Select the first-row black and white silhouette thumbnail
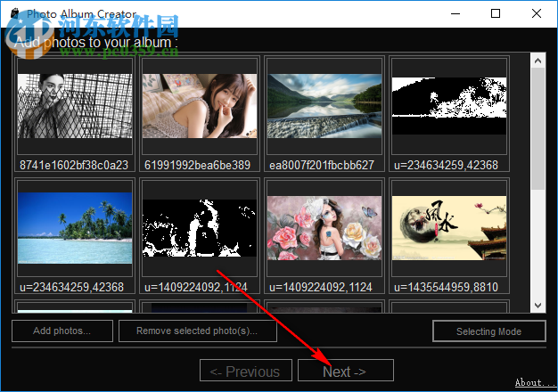 tap(449, 106)
